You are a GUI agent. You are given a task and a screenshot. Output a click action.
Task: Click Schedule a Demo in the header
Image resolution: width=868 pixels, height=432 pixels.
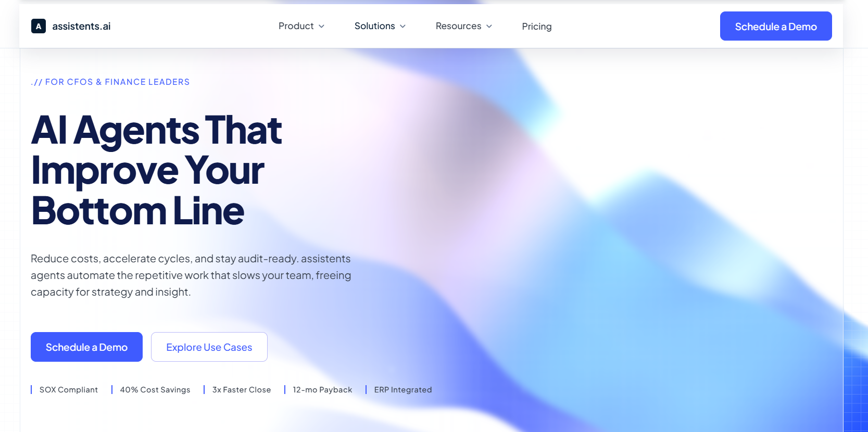[776, 26]
